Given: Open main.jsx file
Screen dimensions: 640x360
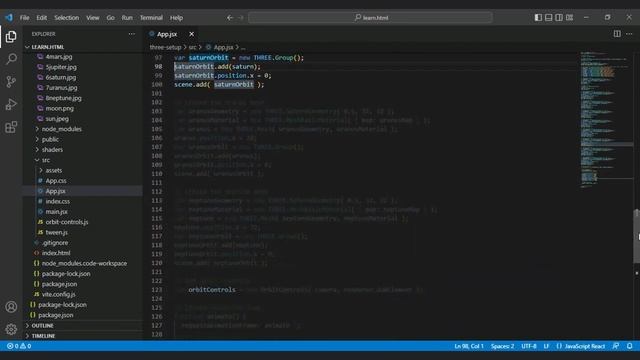Looking at the screenshot, I should (56, 212).
